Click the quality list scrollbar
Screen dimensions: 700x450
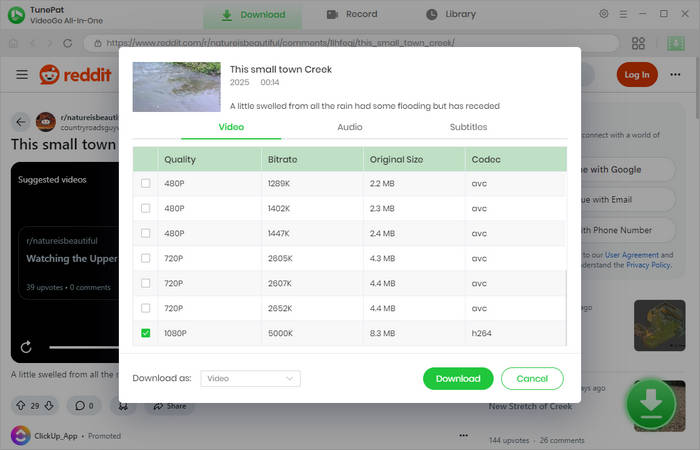566,308
